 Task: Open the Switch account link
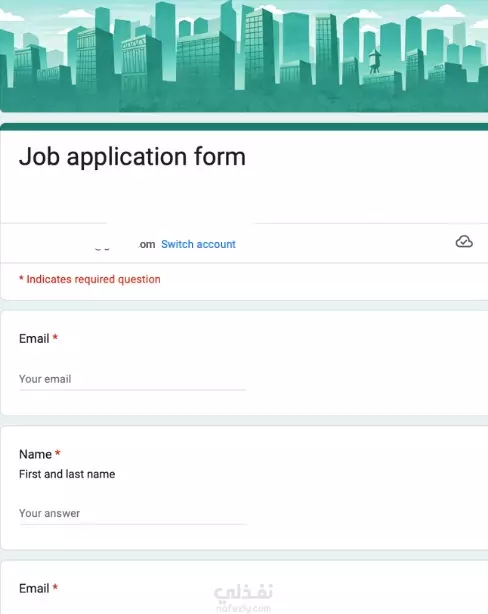click(198, 244)
